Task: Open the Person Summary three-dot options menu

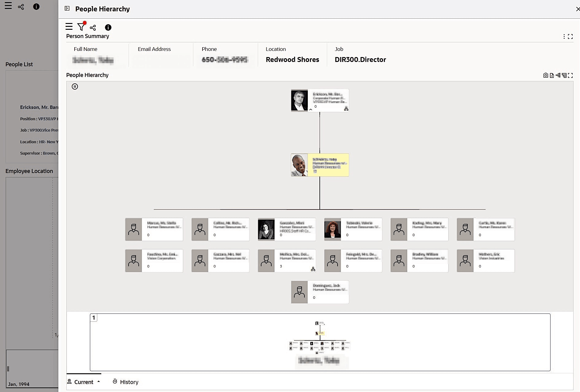Action: click(564, 37)
